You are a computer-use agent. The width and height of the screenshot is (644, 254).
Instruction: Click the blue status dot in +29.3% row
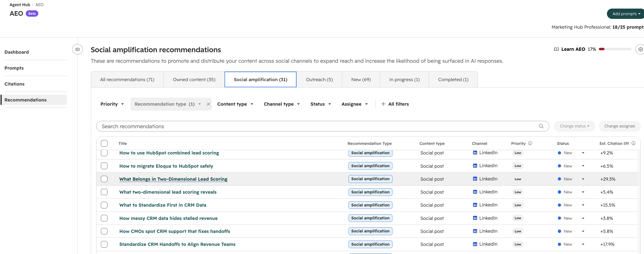tap(560, 179)
